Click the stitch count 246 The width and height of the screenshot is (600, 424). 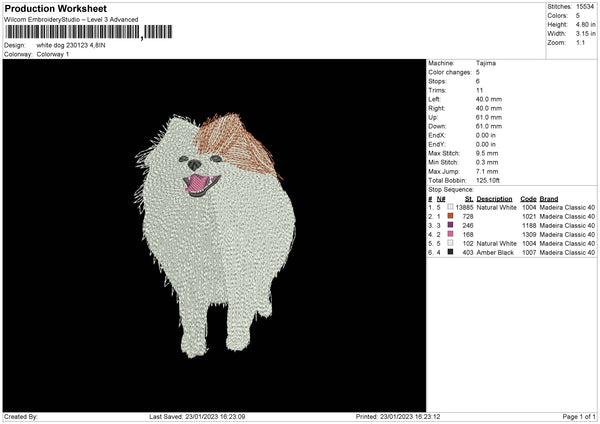coord(468,226)
